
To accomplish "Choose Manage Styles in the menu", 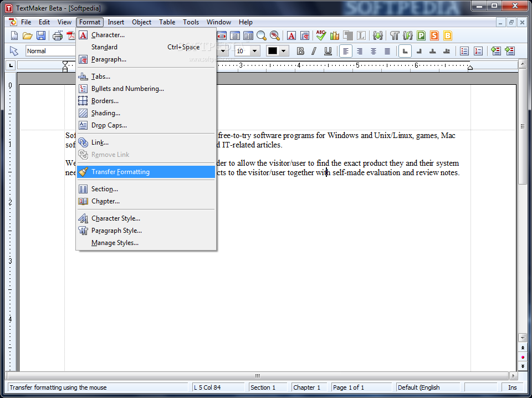I will click(x=115, y=243).
